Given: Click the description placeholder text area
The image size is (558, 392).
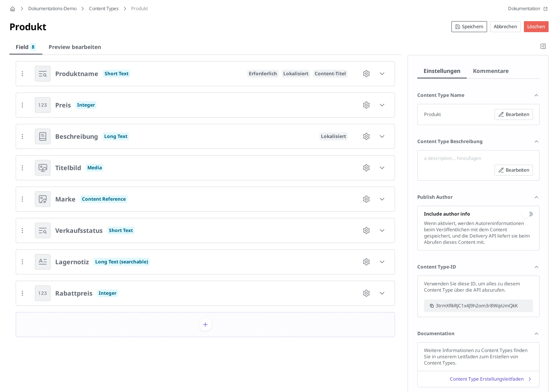Looking at the screenshot, I should pyautogui.click(x=453, y=158).
